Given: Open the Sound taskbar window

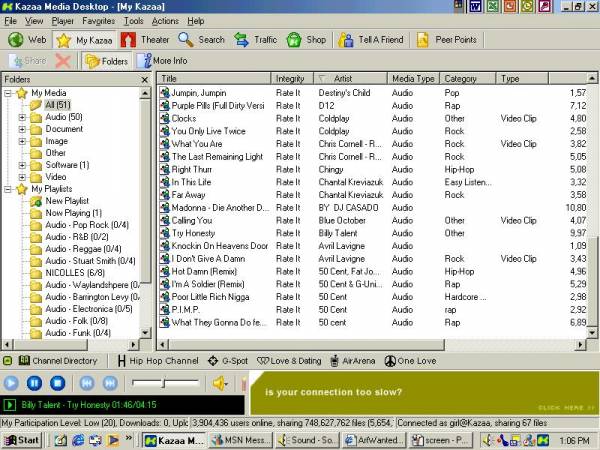Looking at the screenshot, I should click(x=307, y=440).
